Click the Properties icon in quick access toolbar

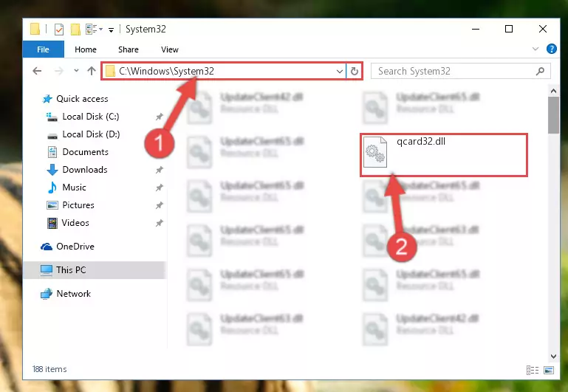pos(58,30)
